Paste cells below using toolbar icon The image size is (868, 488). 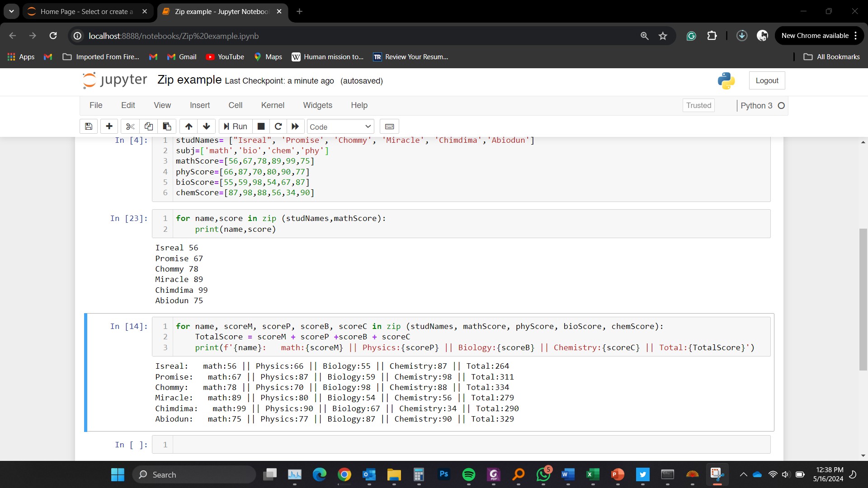tap(167, 127)
